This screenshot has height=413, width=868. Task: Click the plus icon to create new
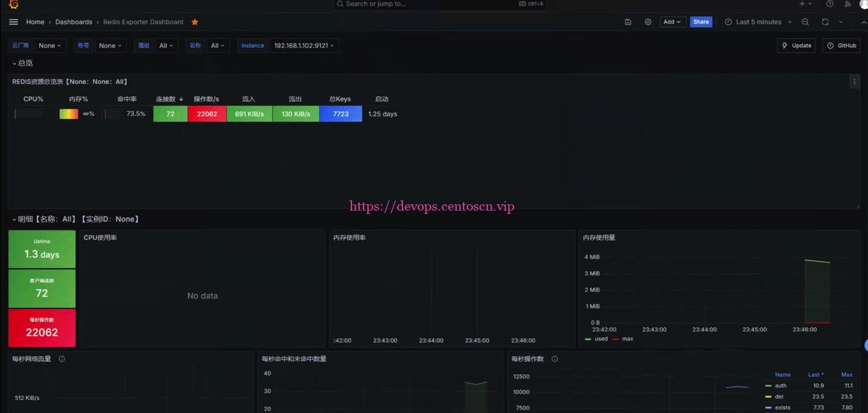click(x=803, y=4)
